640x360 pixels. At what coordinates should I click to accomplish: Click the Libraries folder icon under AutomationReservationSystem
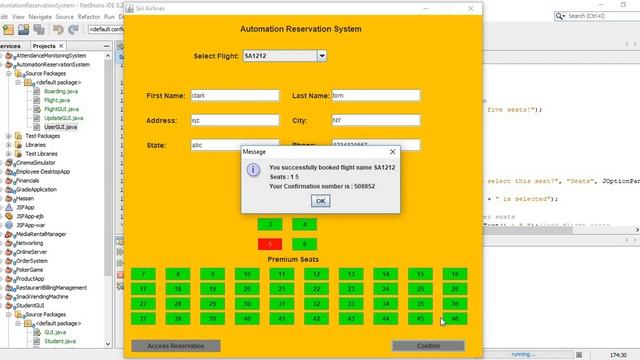coord(18,145)
